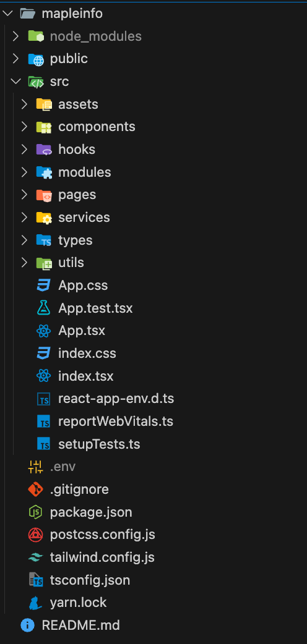The width and height of the screenshot is (307, 644).
Task: Expand the components folder chevron
Action: pos(24,127)
